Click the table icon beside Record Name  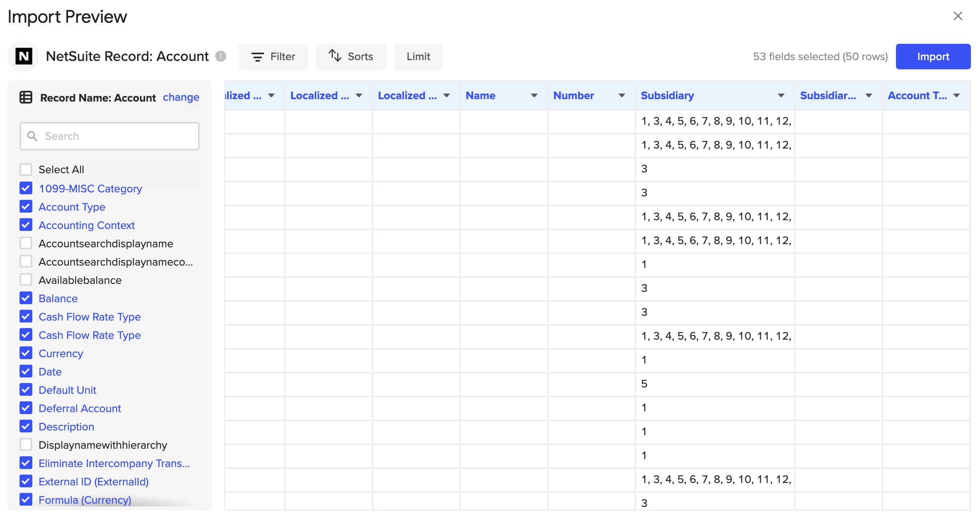click(26, 97)
